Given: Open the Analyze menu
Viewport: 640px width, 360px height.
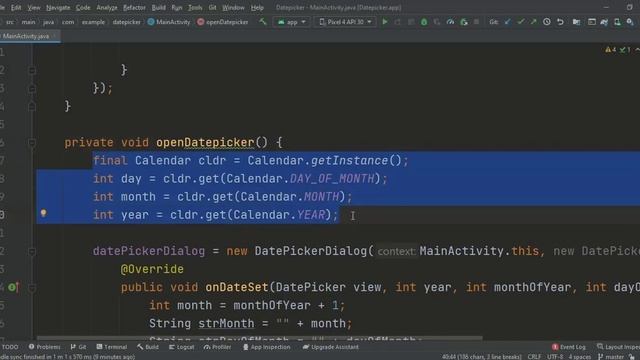Looking at the screenshot, I should tap(107, 7).
